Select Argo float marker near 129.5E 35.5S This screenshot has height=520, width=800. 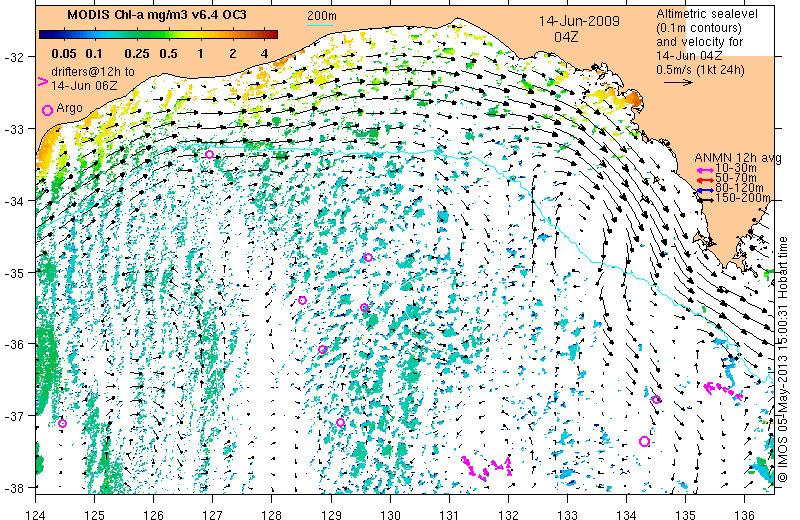pyautogui.click(x=364, y=308)
